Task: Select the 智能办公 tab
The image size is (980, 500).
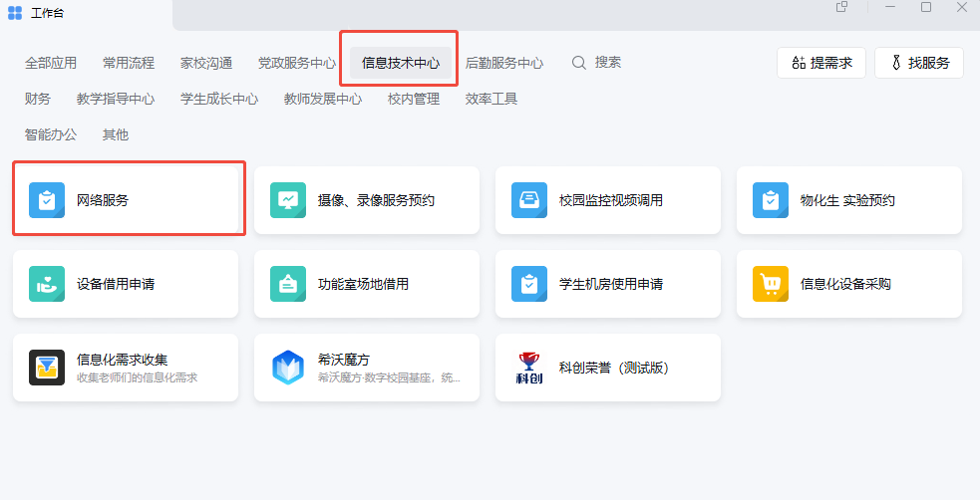Action: (51, 134)
